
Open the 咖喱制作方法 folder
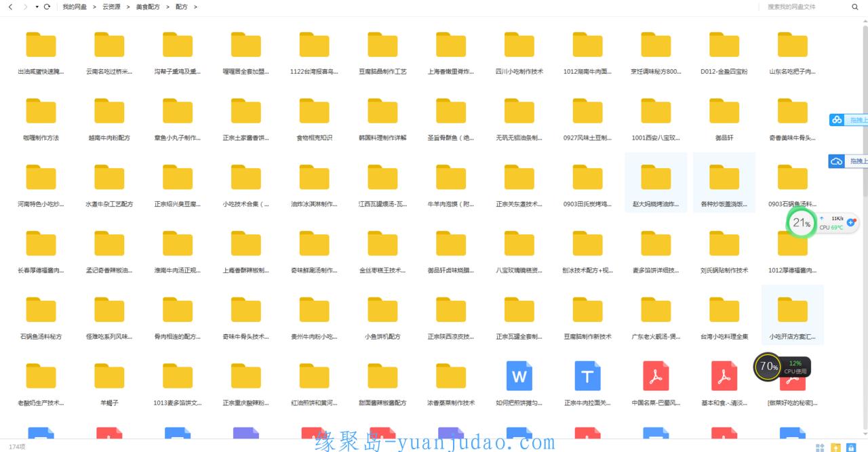pos(41,119)
